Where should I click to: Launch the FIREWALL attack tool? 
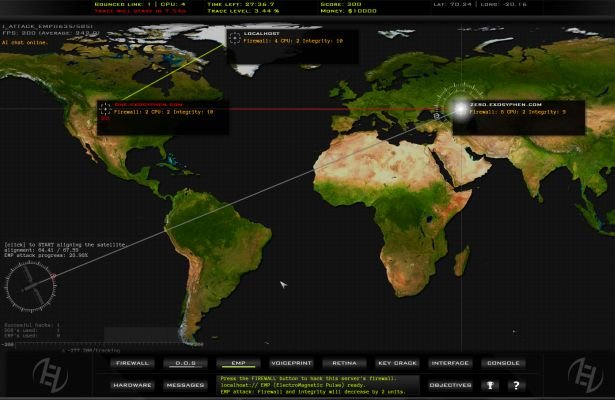pos(133,363)
